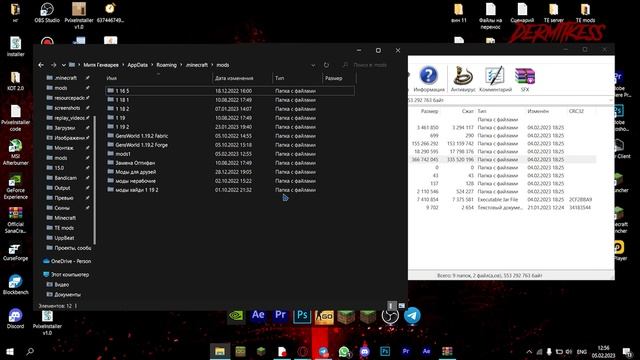This screenshot has width=640, height=360.
Task: Run the Антивирус scan tool in WinRAR
Action: point(463,79)
